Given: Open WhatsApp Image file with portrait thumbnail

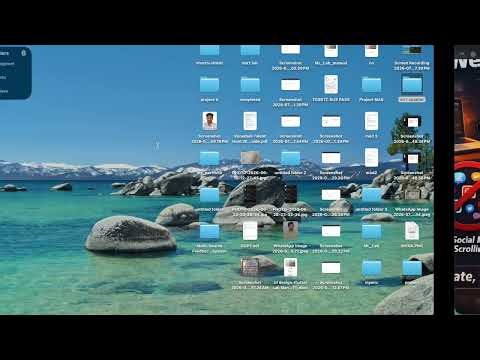Looking at the screenshot, I should tap(290, 231).
